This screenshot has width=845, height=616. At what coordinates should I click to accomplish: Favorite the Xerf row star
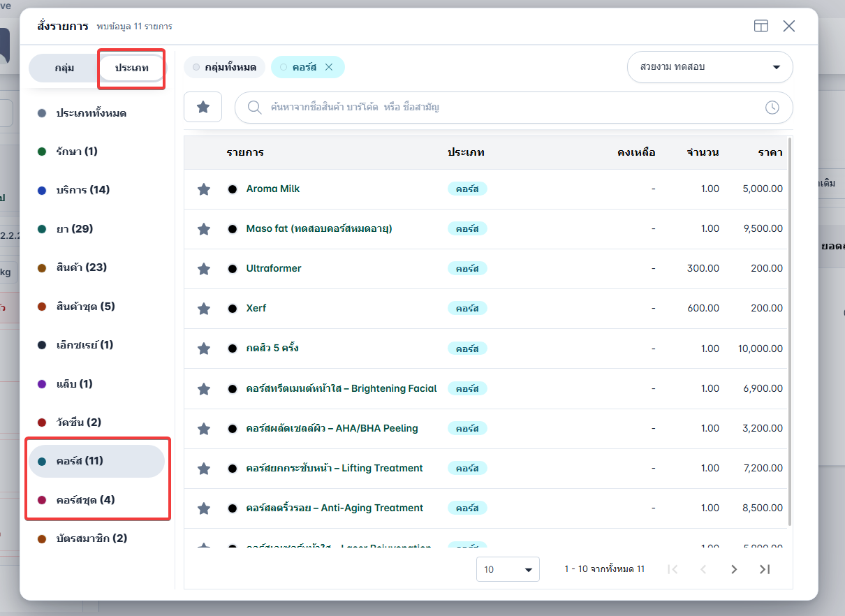point(204,309)
